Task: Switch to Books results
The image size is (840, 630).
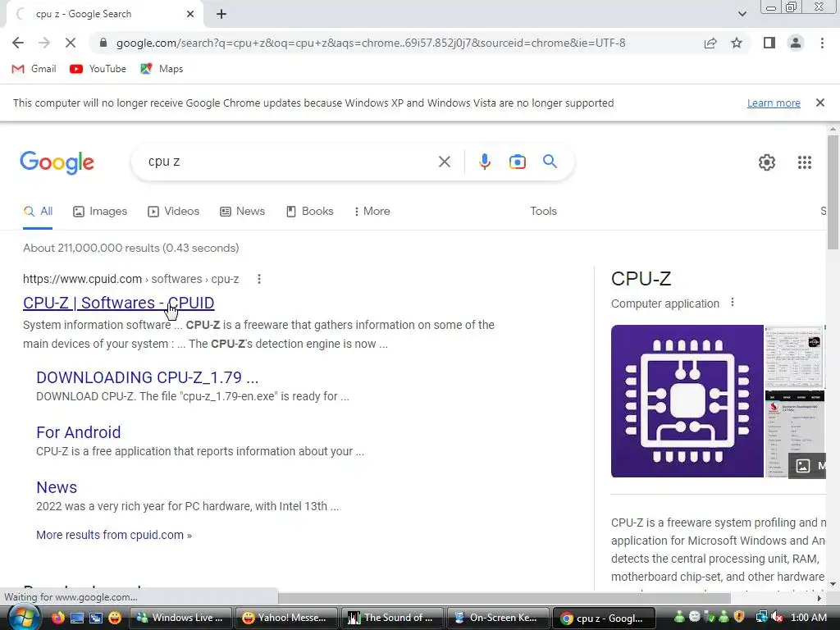Action: pyautogui.click(x=310, y=211)
